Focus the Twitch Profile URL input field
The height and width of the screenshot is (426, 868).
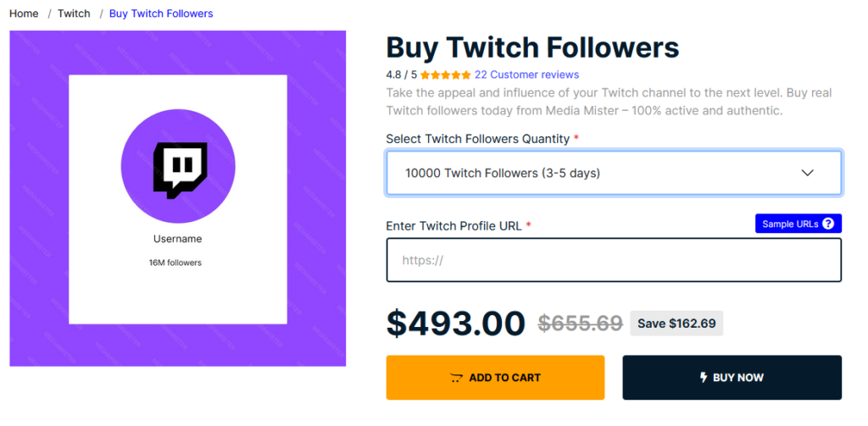tap(614, 260)
